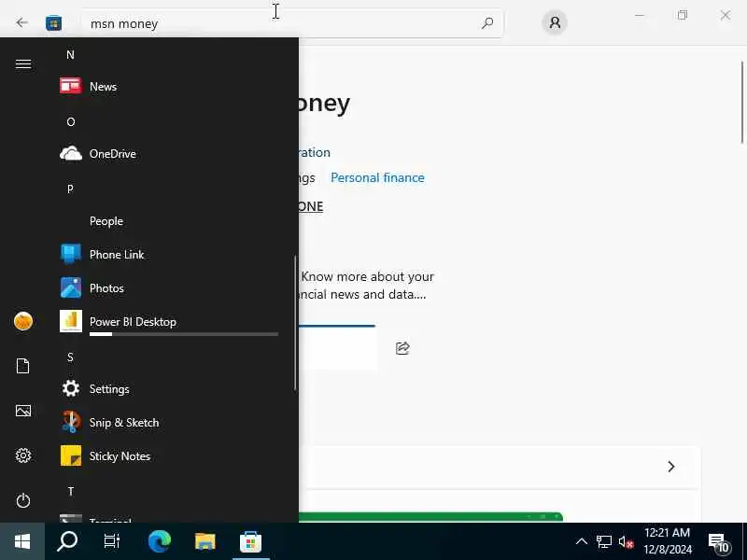The width and height of the screenshot is (747, 560).
Task: Open File Explorer from taskbar
Action: (x=205, y=541)
